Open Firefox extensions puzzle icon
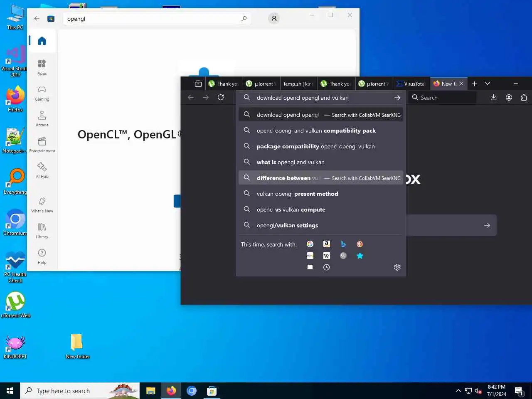Viewport: 532px width, 399px height. click(x=524, y=97)
